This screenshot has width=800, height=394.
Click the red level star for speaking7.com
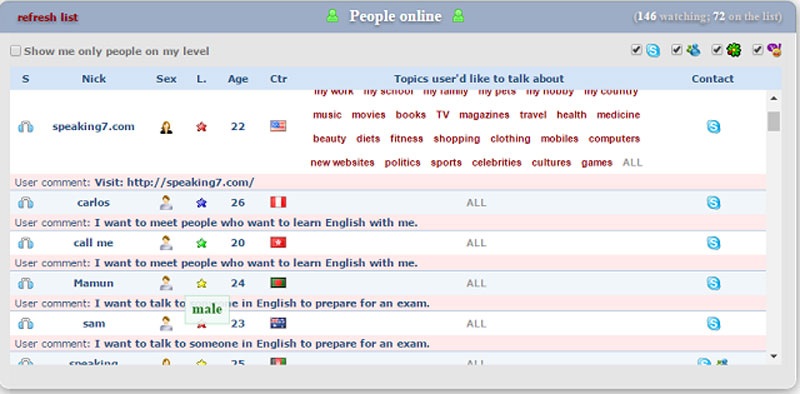tap(202, 127)
